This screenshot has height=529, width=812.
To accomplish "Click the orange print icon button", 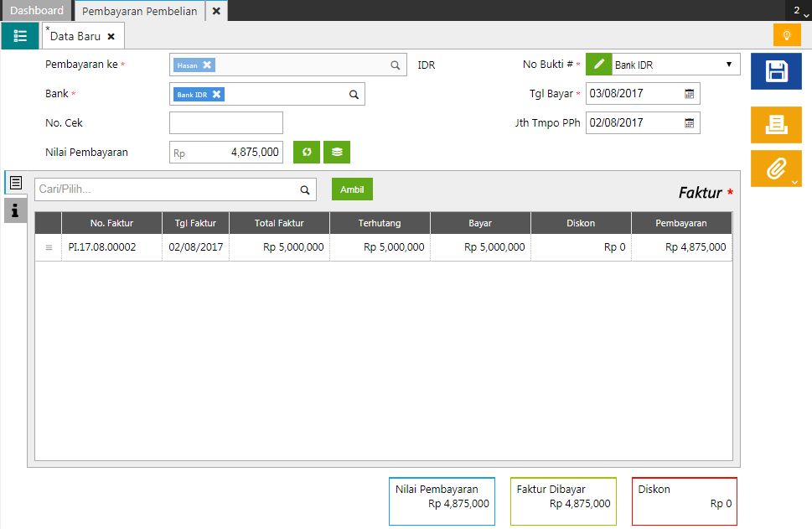I will coord(776,124).
